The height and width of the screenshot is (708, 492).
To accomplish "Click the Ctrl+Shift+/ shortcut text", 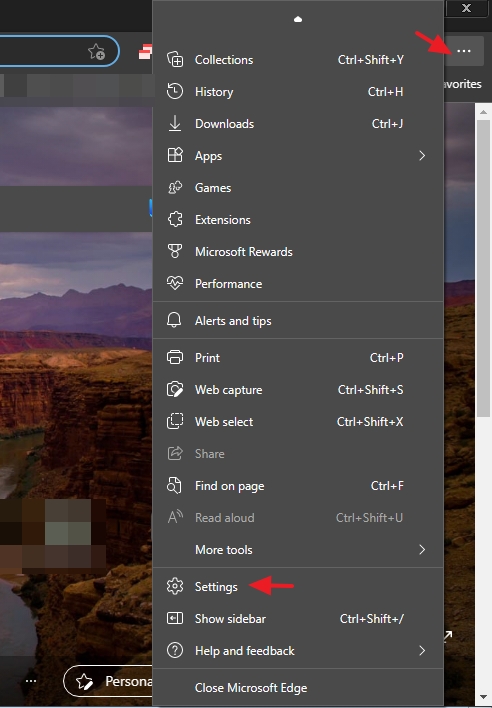I will (371, 619).
